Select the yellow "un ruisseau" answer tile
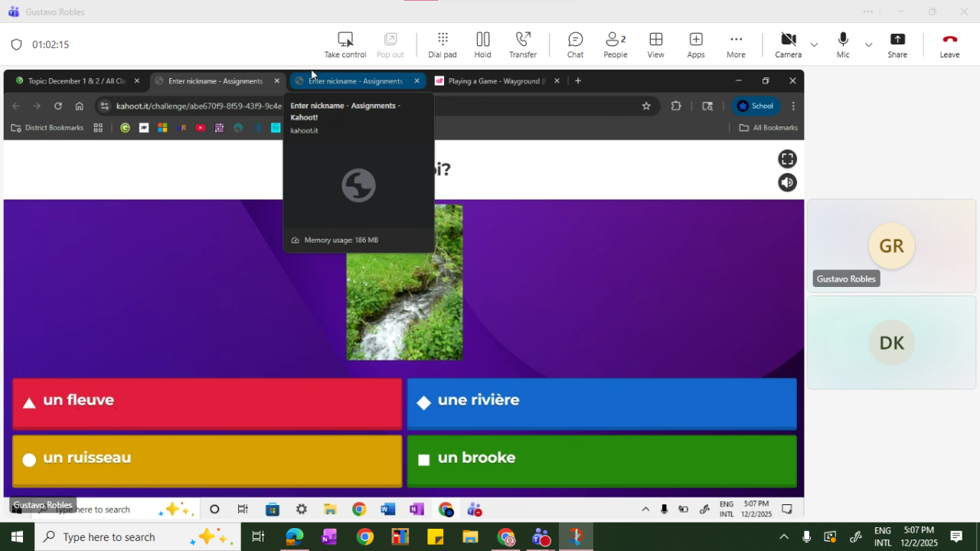 (x=207, y=460)
